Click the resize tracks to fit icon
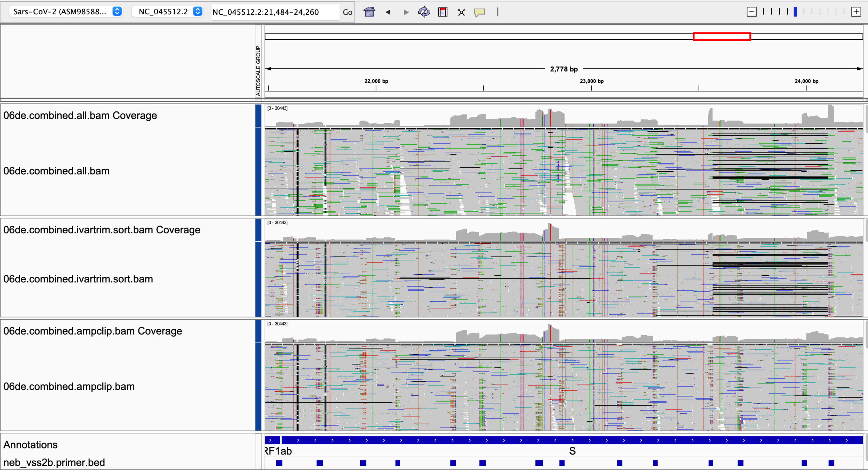868x470 pixels. click(461, 12)
